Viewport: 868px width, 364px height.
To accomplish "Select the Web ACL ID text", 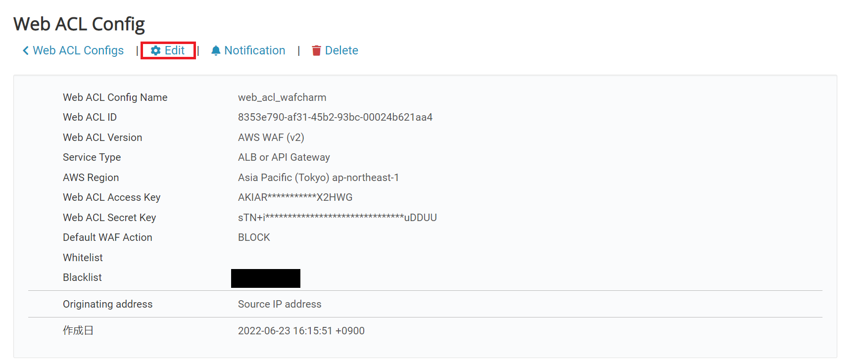I will pos(335,117).
